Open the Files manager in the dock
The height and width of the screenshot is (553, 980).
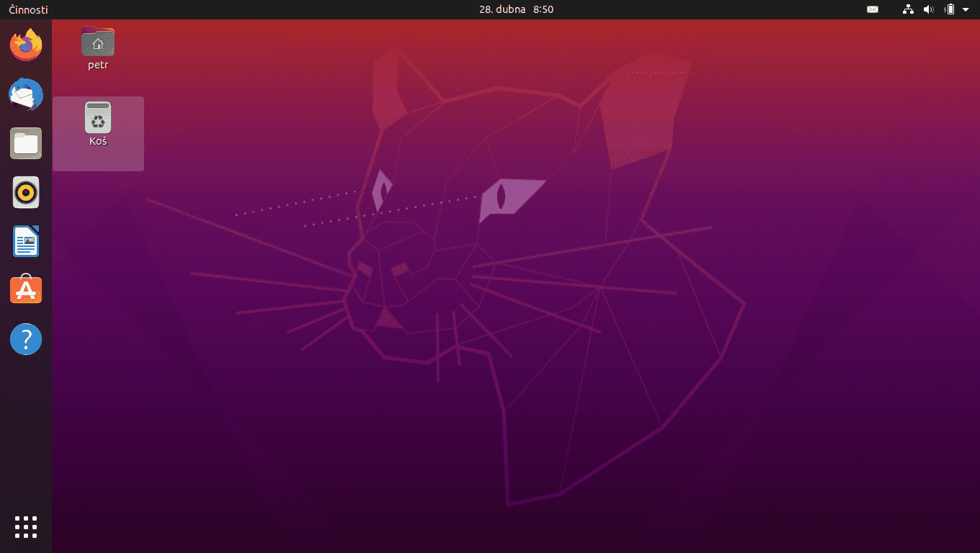pyautogui.click(x=26, y=143)
